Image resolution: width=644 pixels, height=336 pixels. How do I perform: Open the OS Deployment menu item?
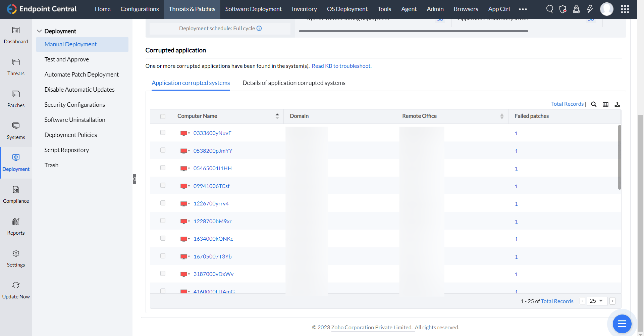click(347, 9)
